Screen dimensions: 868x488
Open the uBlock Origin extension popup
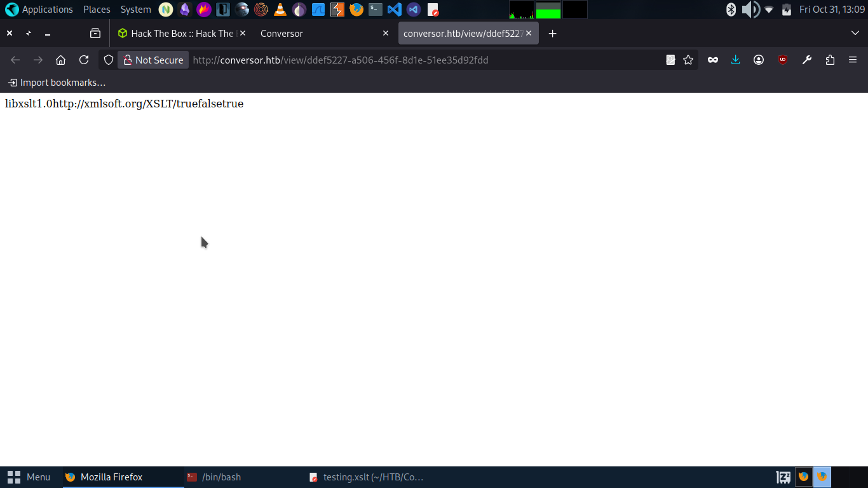pyautogui.click(x=783, y=60)
